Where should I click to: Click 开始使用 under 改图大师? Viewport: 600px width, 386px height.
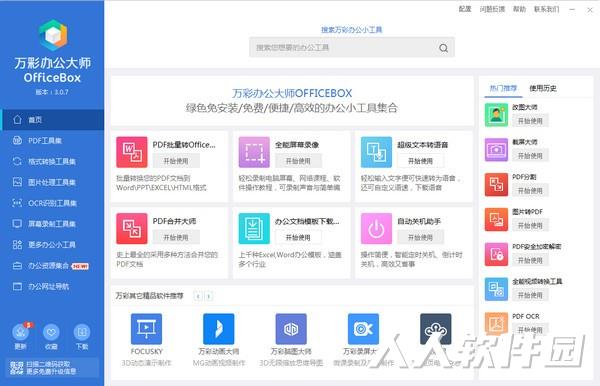tap(530, 121)
